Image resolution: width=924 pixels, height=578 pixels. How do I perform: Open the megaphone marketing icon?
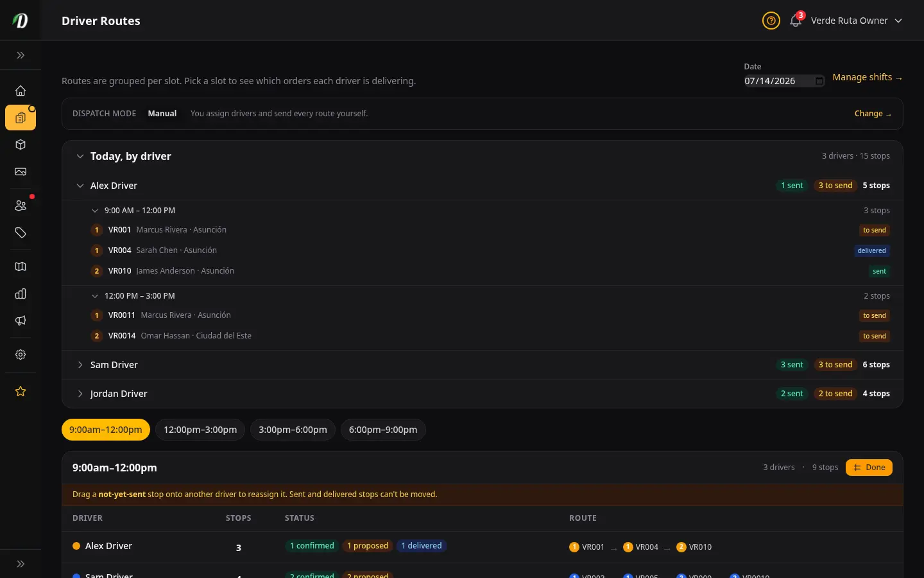pos(21,320)
